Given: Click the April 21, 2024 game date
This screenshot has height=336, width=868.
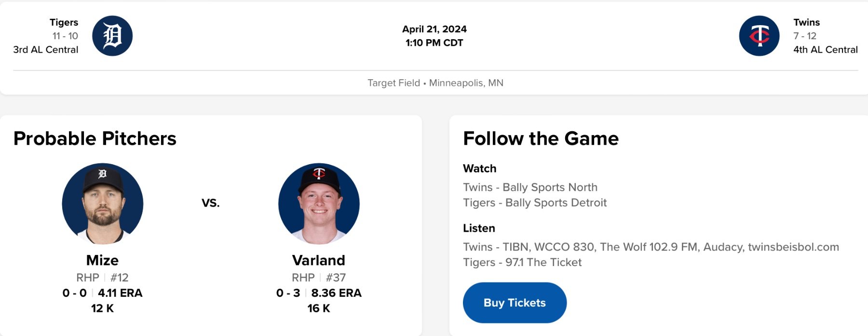Looking at the screenshot, I should [434, 29].
